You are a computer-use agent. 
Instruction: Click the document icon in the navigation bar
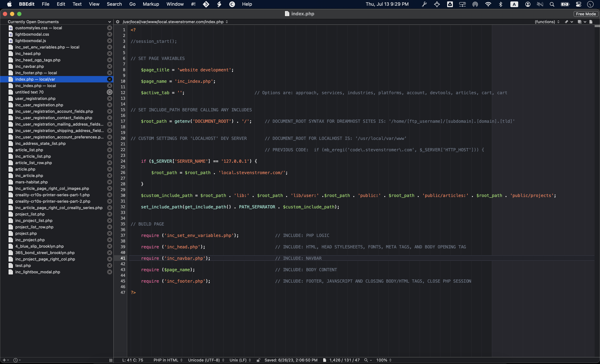pyautogui.click(x=591, y=22)
